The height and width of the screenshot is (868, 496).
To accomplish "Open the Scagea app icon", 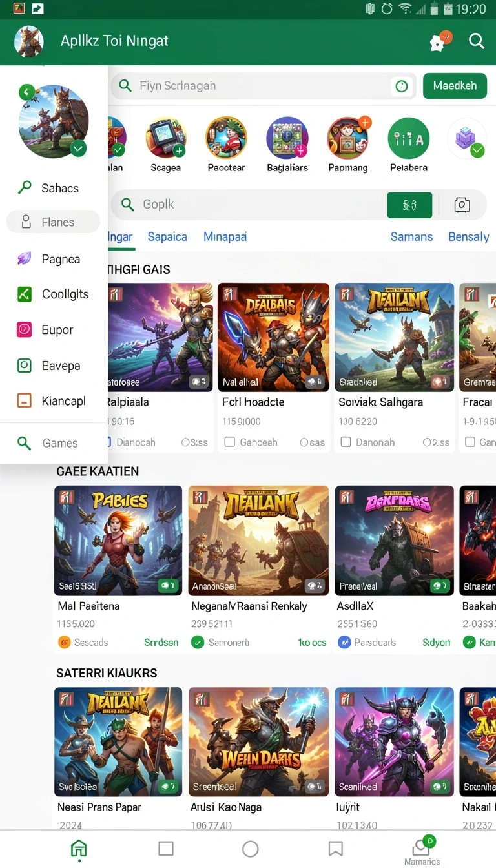I will 166,138.
